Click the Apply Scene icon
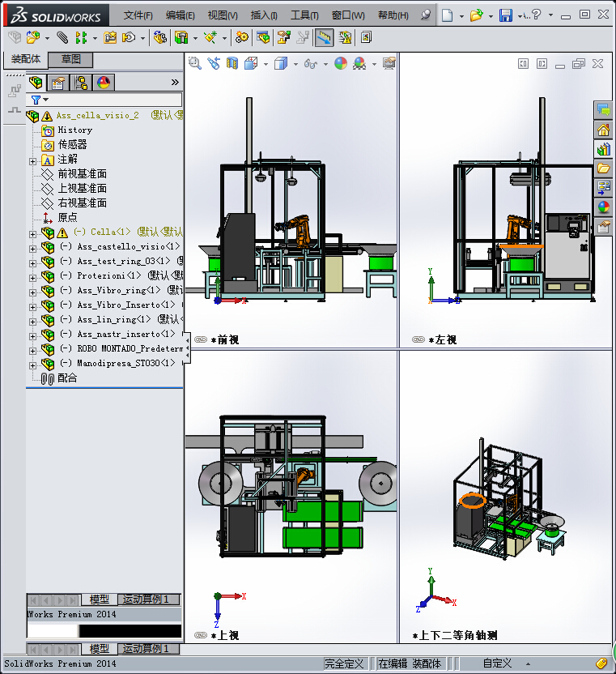This screenshot has width=616, height=674. tap(359, 64)
